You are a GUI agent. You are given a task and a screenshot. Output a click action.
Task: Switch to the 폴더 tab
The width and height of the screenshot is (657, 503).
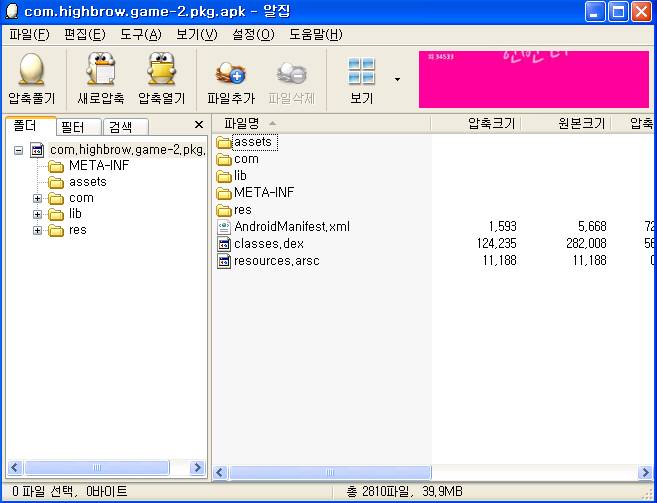pyautogui.click(x=31, y=126)
